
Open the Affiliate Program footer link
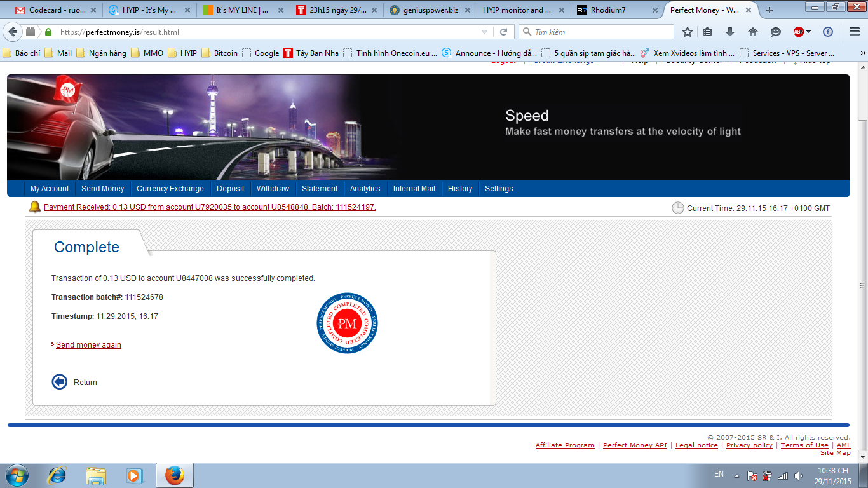(565, 445)
